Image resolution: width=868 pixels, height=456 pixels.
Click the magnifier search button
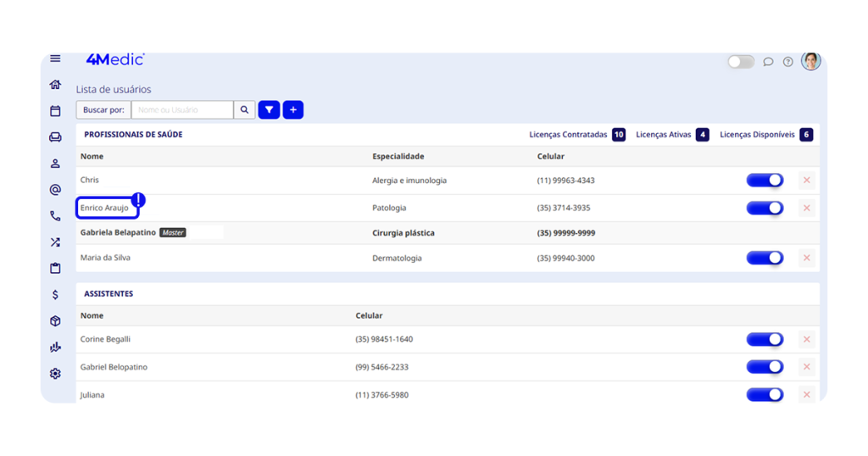pyautogui.click(x=244, y=110)
